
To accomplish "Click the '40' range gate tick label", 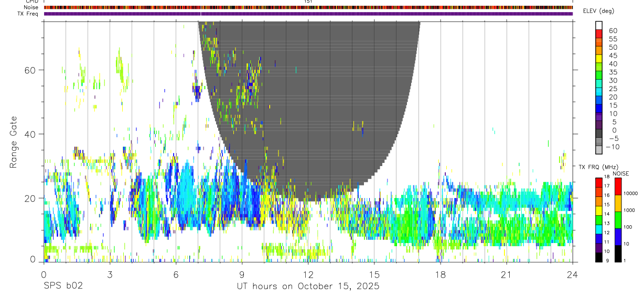I will [30, 134].
